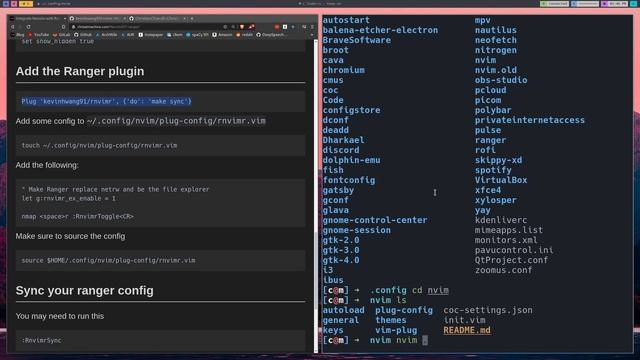Open the Amazon bookmark
The width and height of the screenshot is (640, 360).
tap(222, 35)
